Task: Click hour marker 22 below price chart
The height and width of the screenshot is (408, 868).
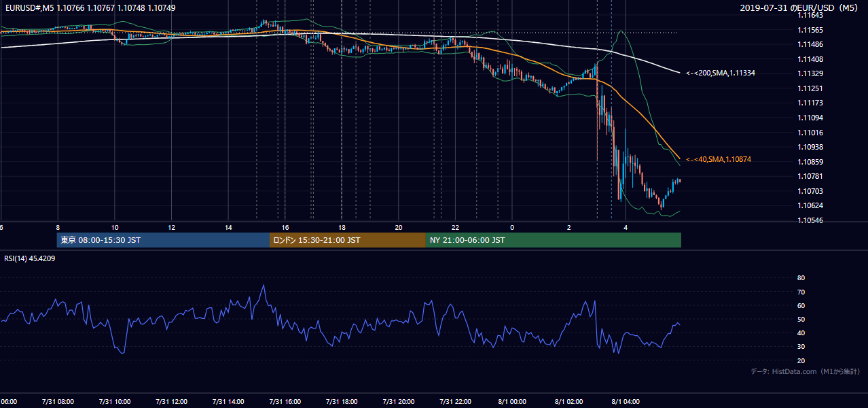Action: 456,227
